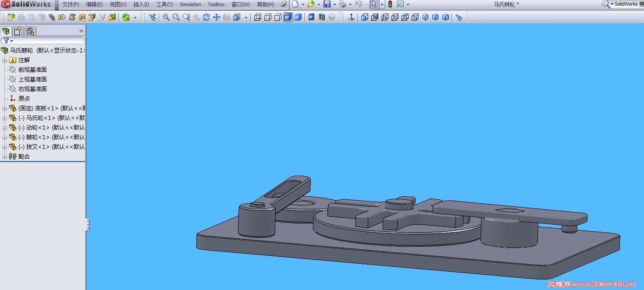The width and height of the screenshot is (644, 290).
Task: Select the Rotate Component toolbar icon
Action: pos(72,17)
